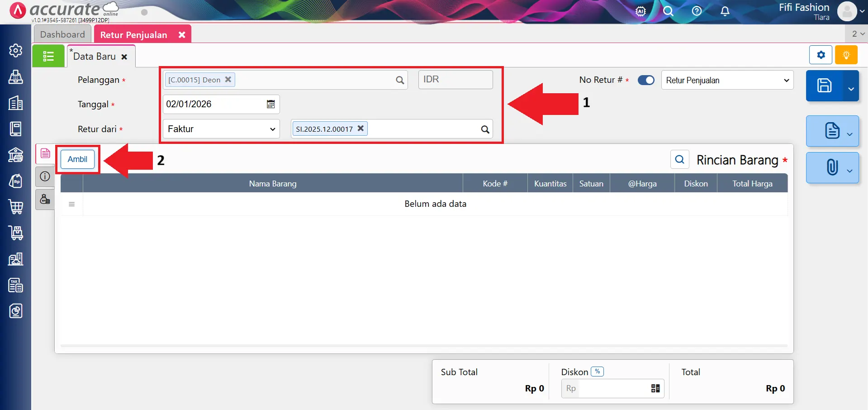This screenshot has width=868, height=410.
Task: Open the global search magnifier in header
Action: pyautogui.click(x=668, y=11)
